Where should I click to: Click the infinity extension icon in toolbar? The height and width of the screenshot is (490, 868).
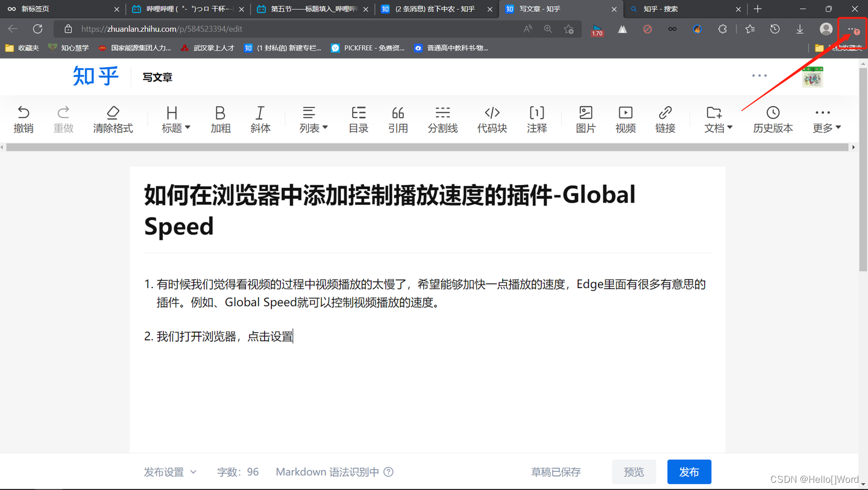[x=672, y=29]
